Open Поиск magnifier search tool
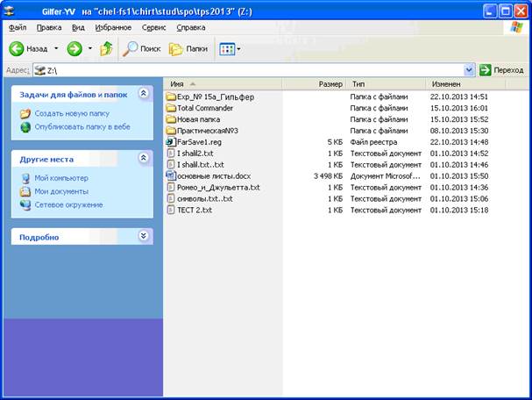Image resolution: width=532 pixels, height=400 pixels. (131, 49)
